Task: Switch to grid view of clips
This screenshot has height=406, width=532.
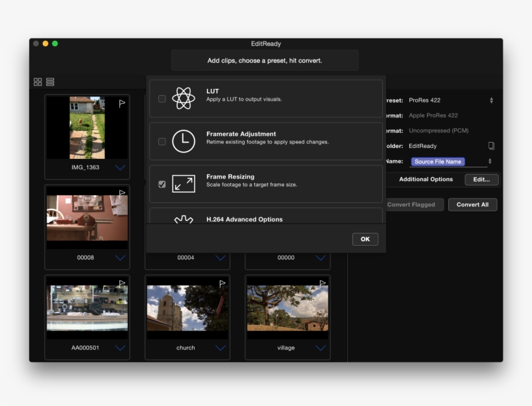Action: pyautogui.click(x=37, y=81)
